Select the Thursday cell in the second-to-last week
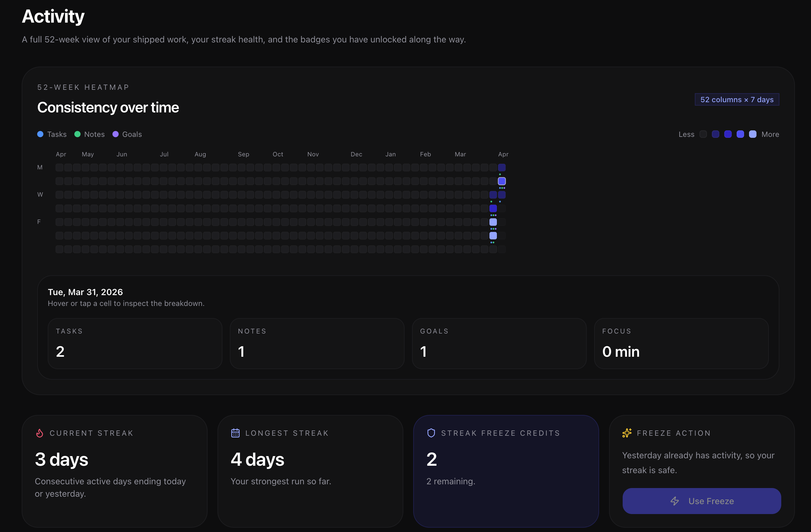This screenshot has width=811, height=532. tap(493, 208)
